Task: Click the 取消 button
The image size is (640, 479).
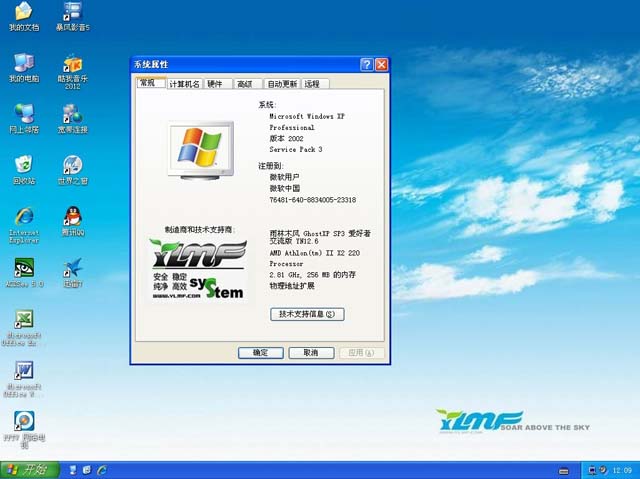Action: [x=311, y=353]
